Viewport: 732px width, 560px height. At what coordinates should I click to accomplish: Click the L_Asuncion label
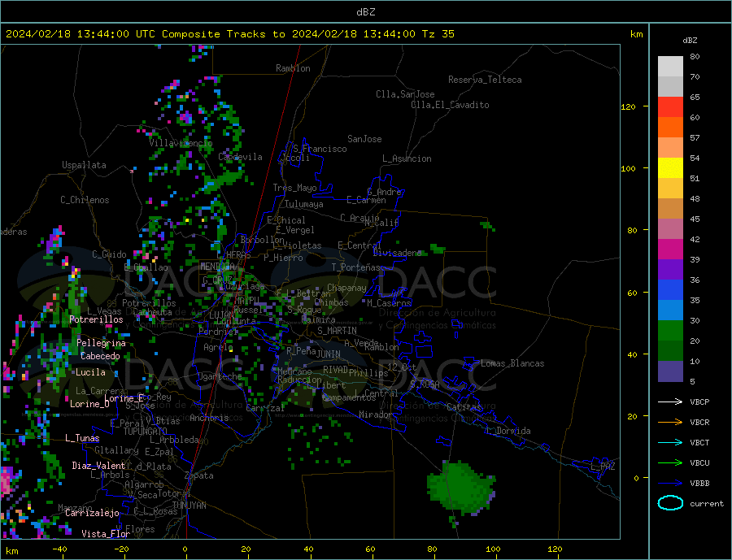(x=407, y=158)
